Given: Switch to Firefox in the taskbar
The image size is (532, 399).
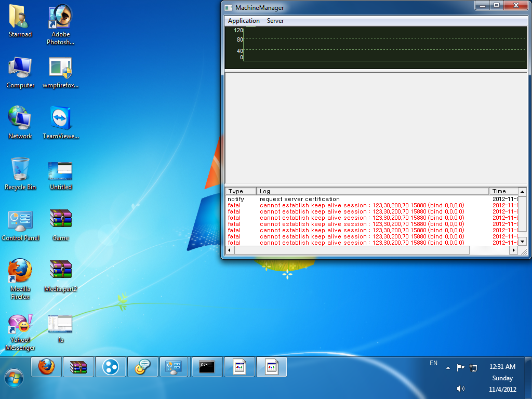Looking at the screenshot, I should (46, 367).
